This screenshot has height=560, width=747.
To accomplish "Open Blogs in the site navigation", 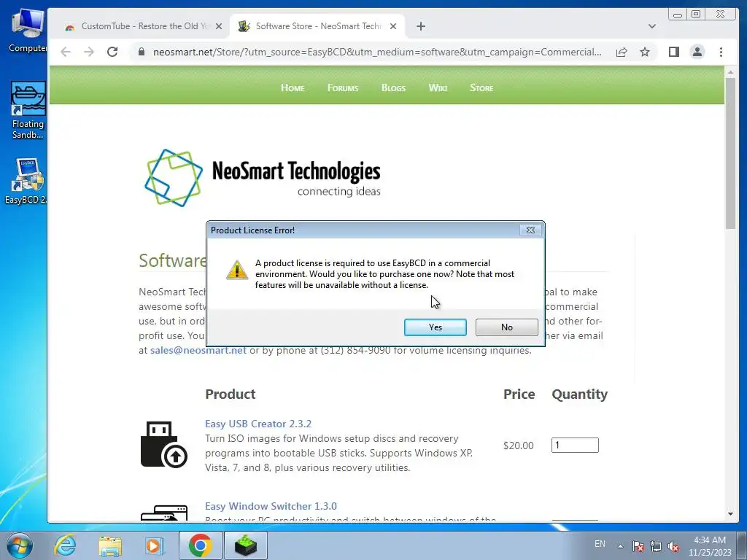I will (393, 88).
